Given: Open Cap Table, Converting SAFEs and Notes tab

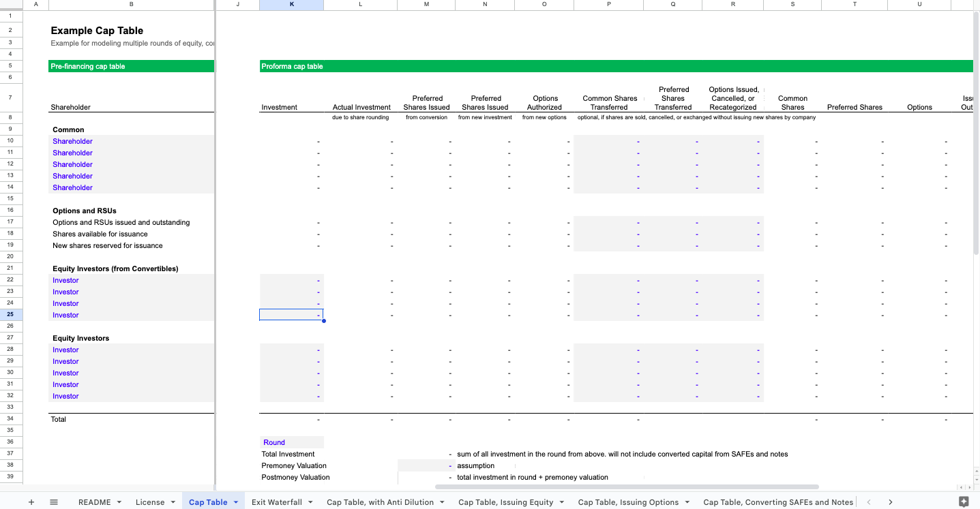Looking at the screenshot, I should [778, 502].
